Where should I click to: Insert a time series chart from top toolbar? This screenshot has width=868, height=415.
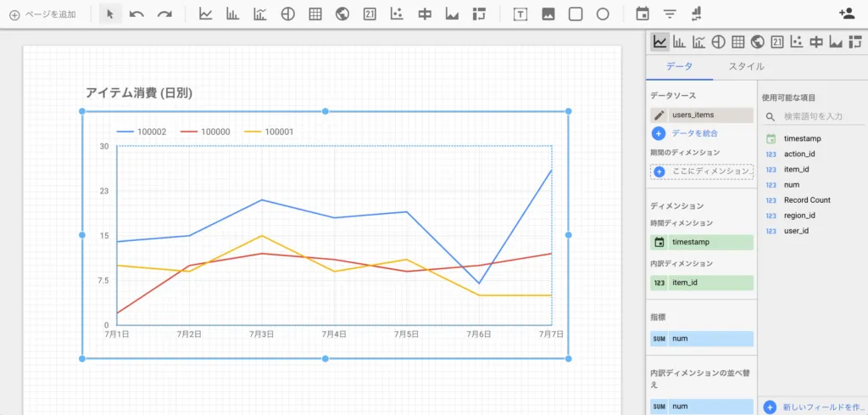[205, 14]
